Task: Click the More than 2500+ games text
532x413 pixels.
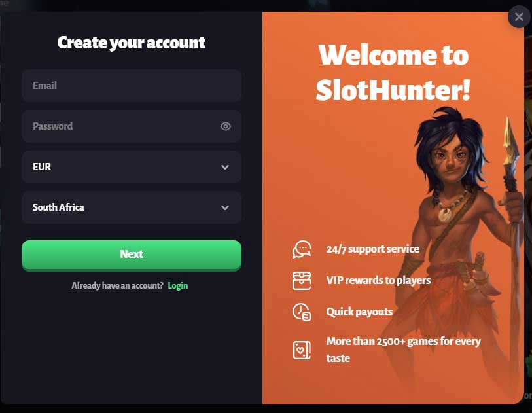Action: point(403,350)
